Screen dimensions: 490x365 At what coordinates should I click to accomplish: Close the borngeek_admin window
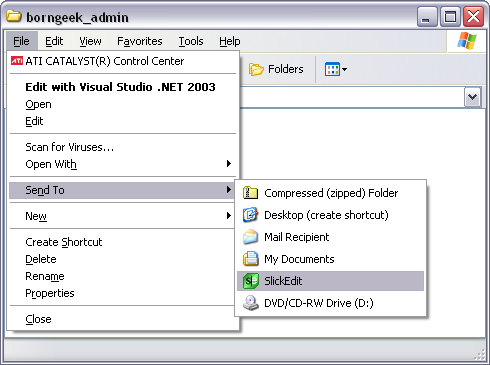[473, 16]
